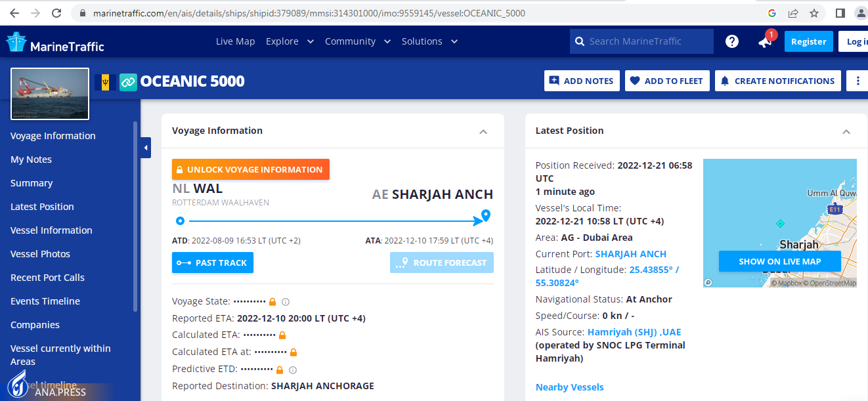This screenshot has width=868, height=401.
Task: Click the OCEANIC 5000 vessel photo thumbnail
Action: (x=50, y=94)
